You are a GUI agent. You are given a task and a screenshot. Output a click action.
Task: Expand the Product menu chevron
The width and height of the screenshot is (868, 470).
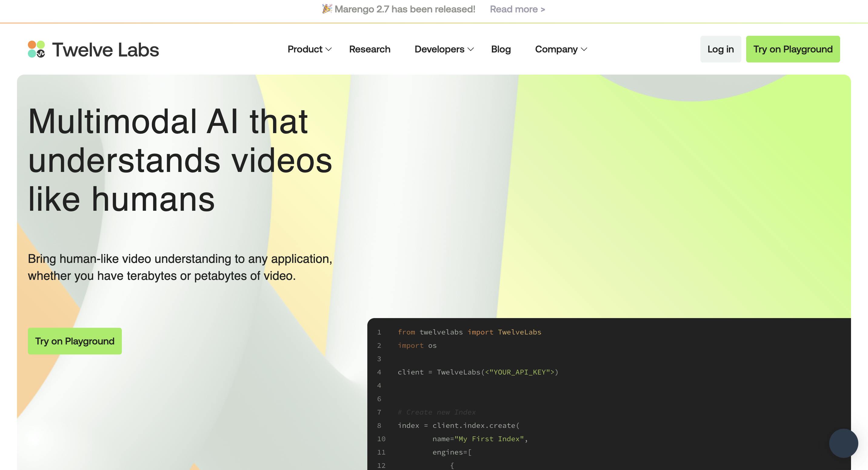click(329, 49)
